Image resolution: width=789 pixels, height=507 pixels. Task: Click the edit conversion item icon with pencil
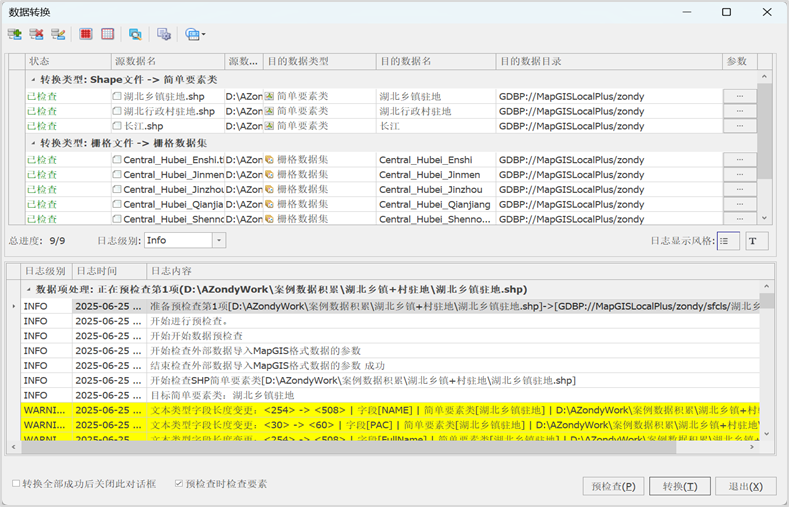(x=58, y=34)
